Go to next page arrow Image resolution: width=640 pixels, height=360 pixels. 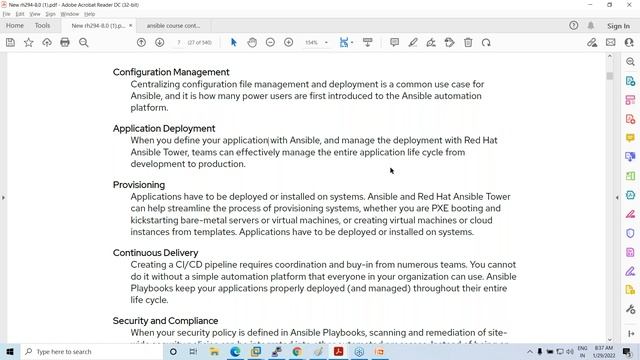click(x=160, y=42)
